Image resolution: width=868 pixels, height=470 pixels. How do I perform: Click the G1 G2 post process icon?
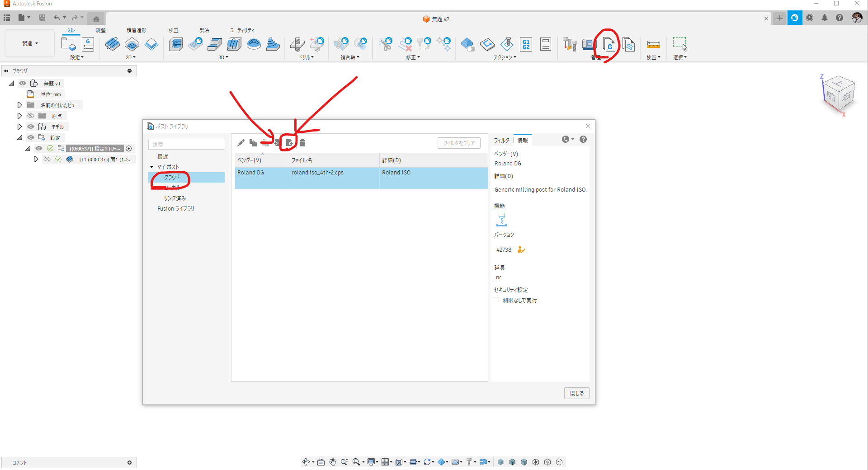click(526, 44)
